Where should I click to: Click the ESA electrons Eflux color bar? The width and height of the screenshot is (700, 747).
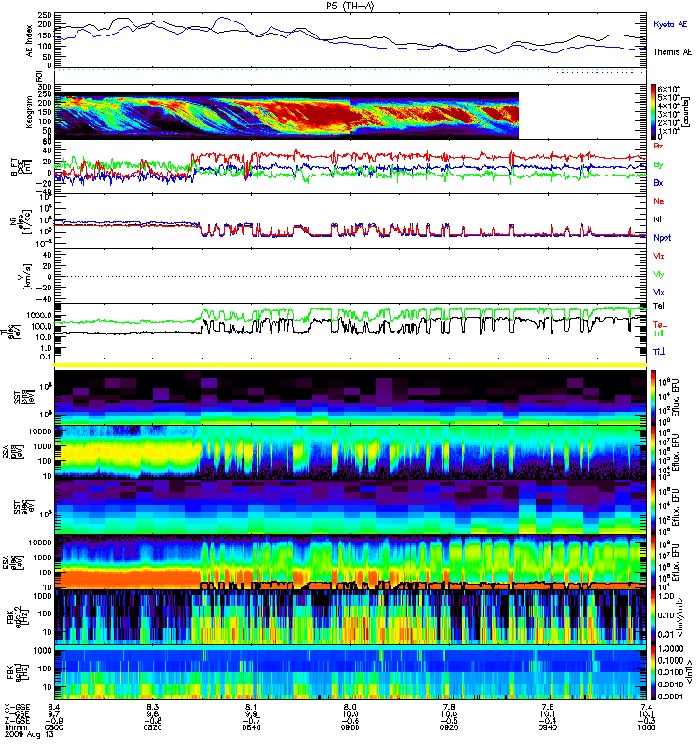tap(653, 562)
